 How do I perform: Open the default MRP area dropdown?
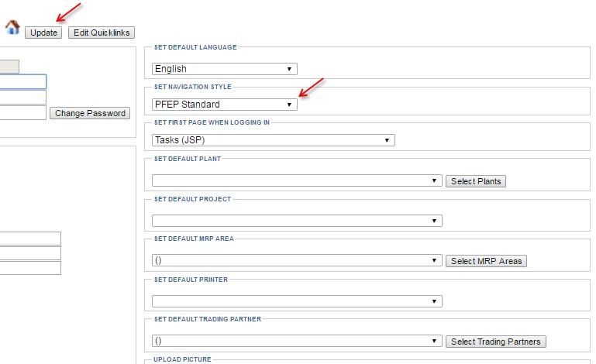[297, 260]
